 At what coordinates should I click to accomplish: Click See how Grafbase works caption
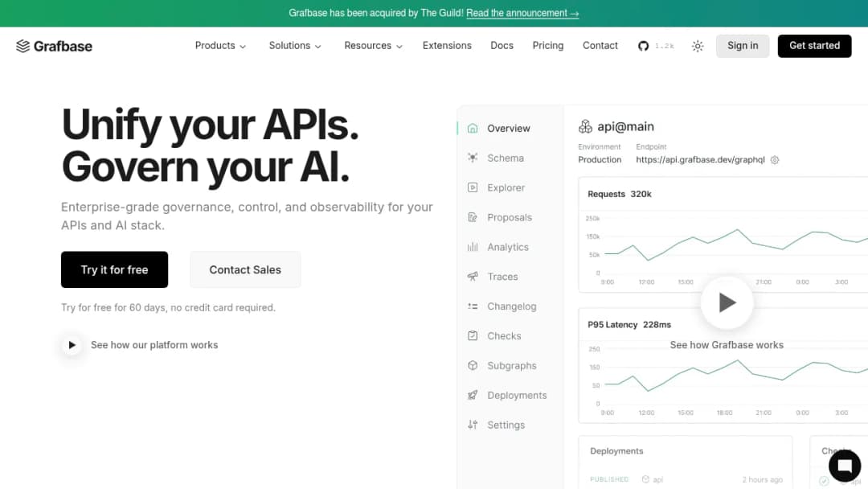coord(727,345)
